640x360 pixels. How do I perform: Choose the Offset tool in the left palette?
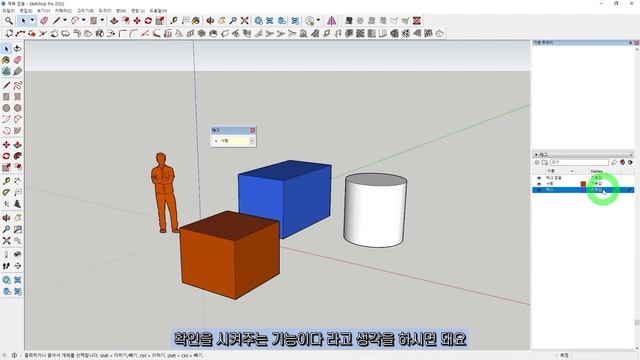point(18,167)
